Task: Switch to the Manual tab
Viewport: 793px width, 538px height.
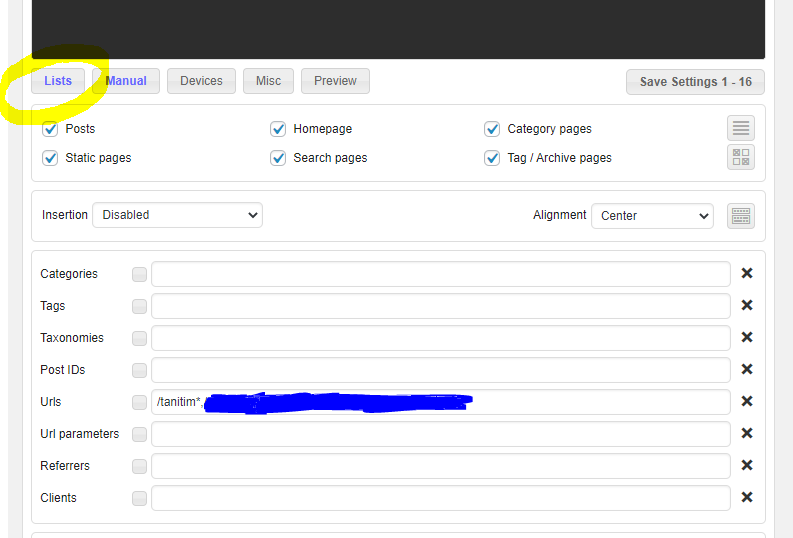Action: tap(126, 81)
